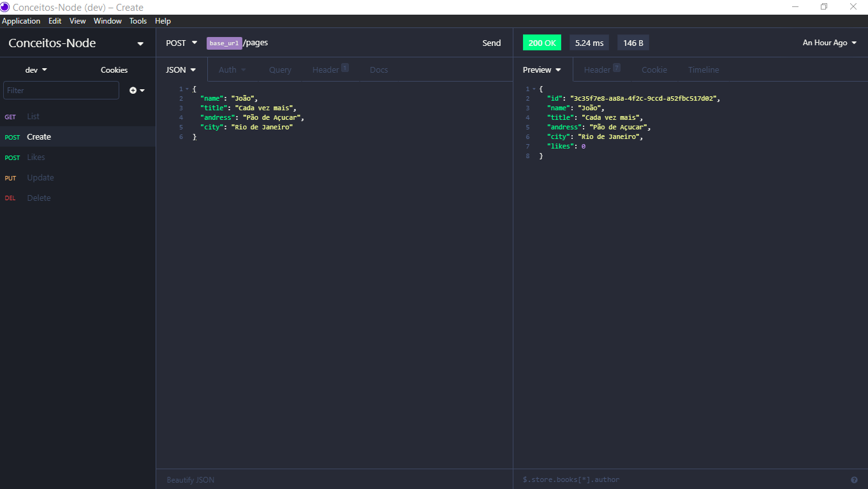The image size is (868, 489).
Task: Select the GET List request
Action: (33, 116)
